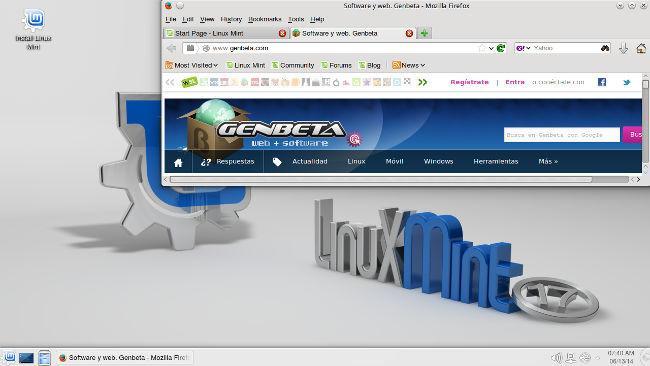Open the Edit menu
The height and width of the screenshot is (366, 650).
click(188, 19)
